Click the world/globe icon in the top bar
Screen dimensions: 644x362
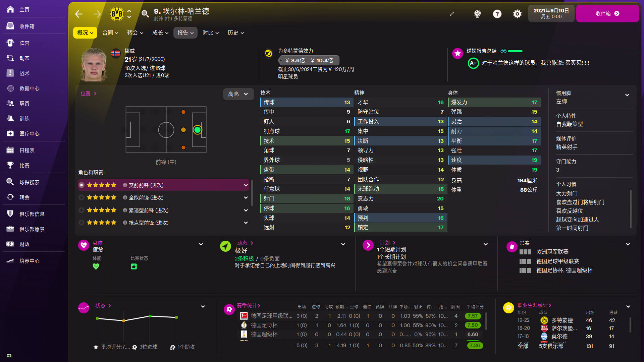point(477,14)
